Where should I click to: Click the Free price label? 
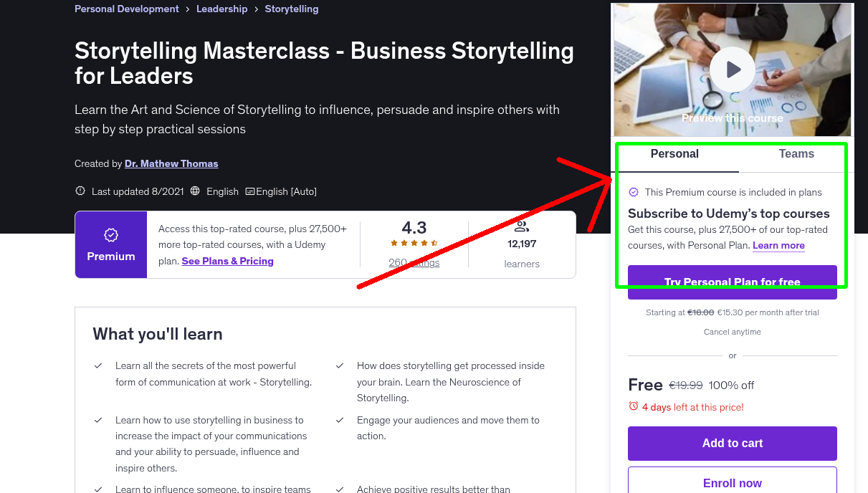click(x=645, y=385)
